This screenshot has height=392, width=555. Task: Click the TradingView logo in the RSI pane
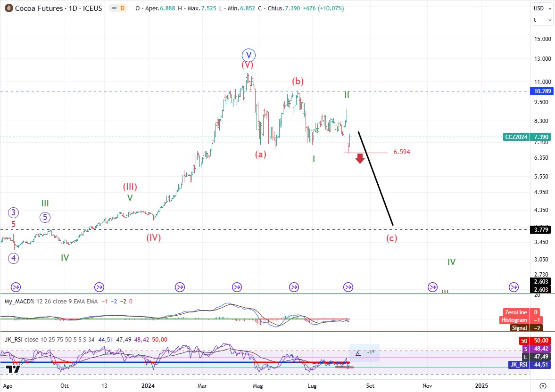(13, 369)
